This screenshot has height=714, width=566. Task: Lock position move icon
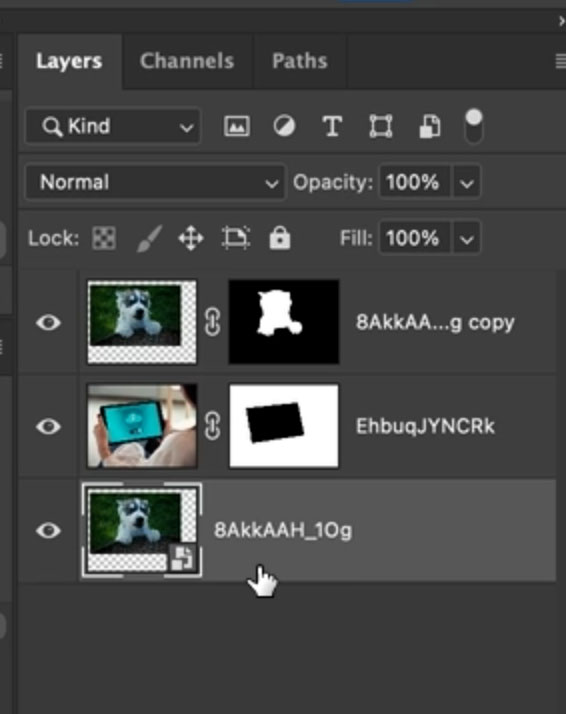coord(191,238)
